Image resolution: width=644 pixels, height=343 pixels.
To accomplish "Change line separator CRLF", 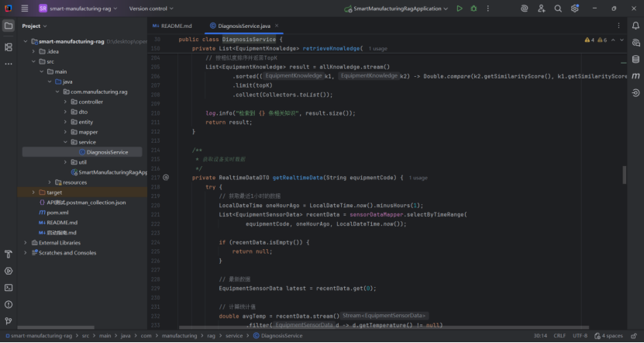I will pyautogui.click(x=560, y=335).
